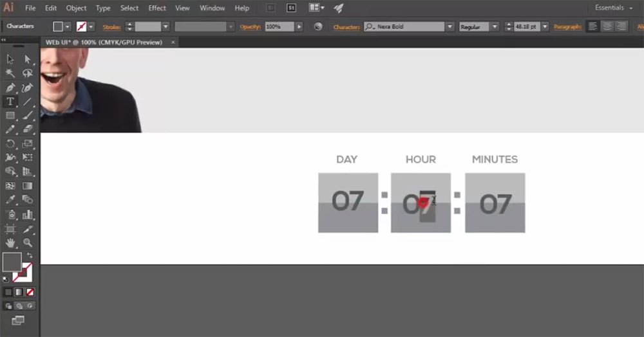
Task: Expand the stroke weight dropdown
Action: point(166,26)
